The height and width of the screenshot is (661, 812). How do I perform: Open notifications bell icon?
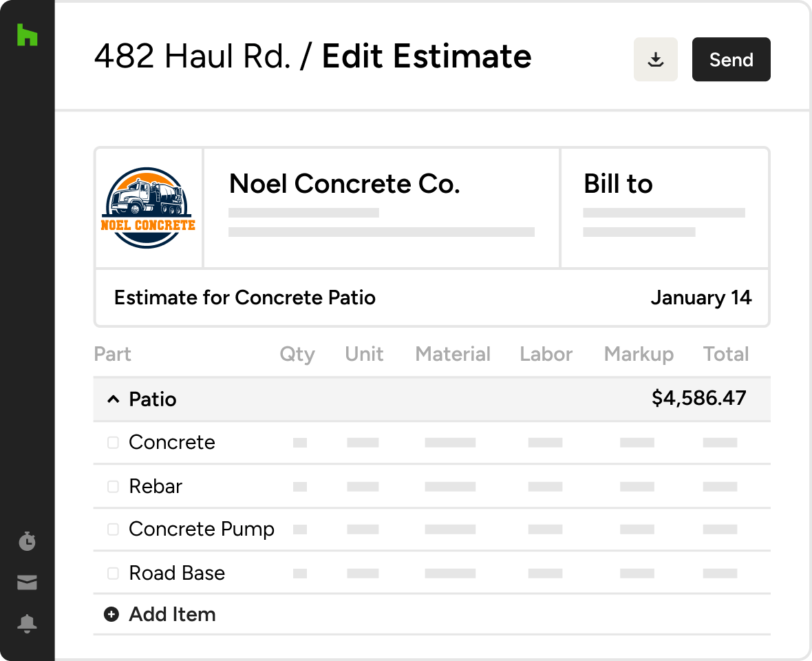coord(27,624)
